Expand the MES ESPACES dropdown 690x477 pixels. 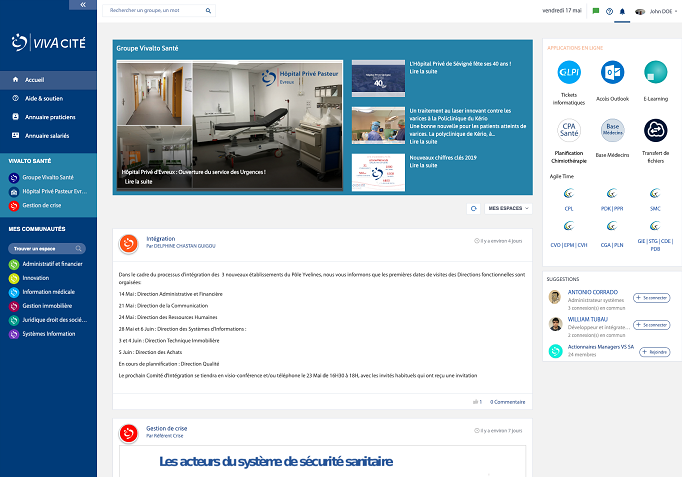point(508,208)
